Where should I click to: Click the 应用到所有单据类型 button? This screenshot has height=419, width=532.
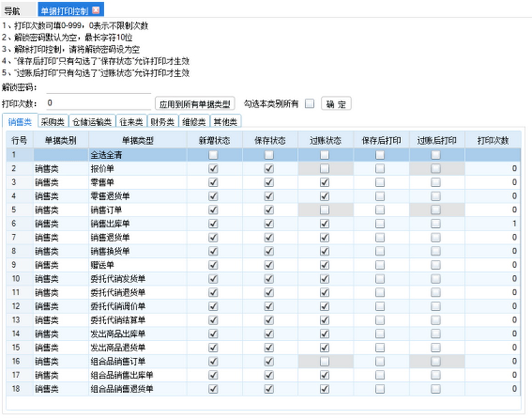point(194,104)
